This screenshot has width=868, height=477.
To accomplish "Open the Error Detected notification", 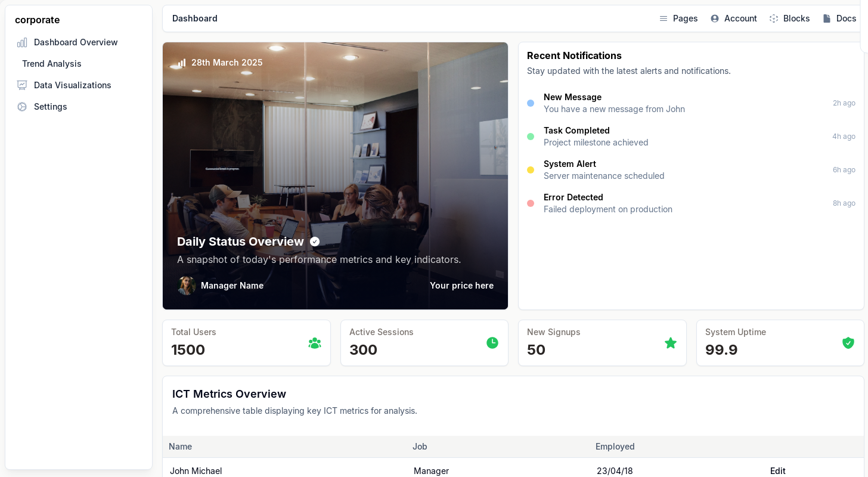I will click(607, 203).
